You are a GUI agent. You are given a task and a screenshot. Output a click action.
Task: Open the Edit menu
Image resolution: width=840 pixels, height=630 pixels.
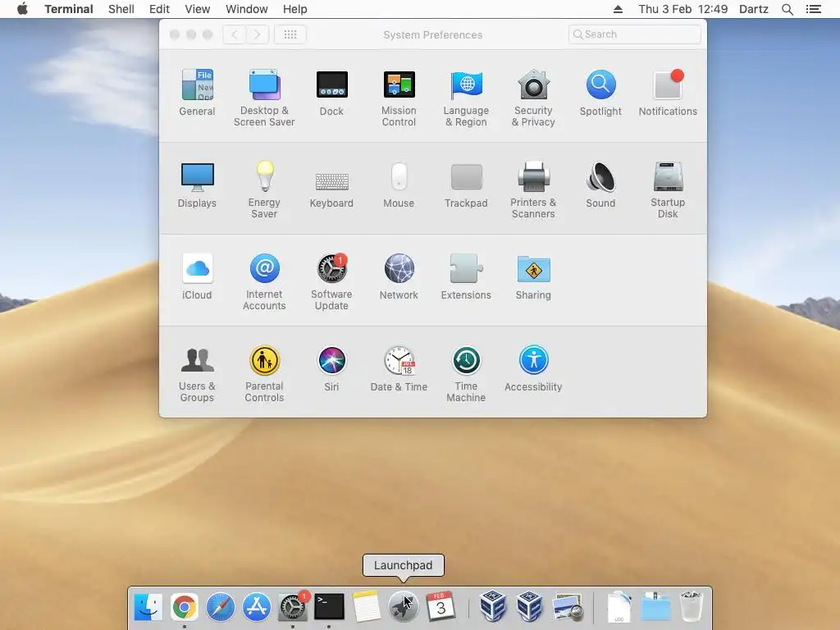159,9
